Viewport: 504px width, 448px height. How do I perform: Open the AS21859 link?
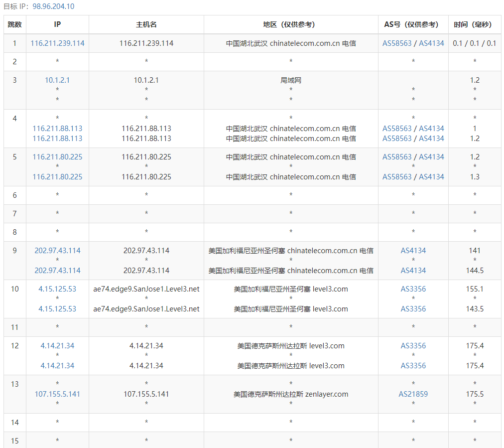point(413,394)
